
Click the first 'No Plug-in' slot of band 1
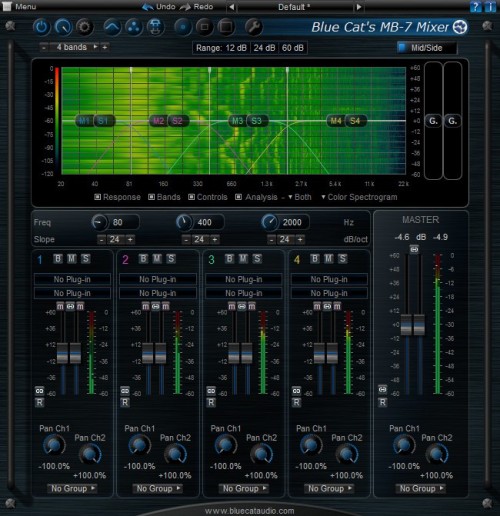point(72,279)
